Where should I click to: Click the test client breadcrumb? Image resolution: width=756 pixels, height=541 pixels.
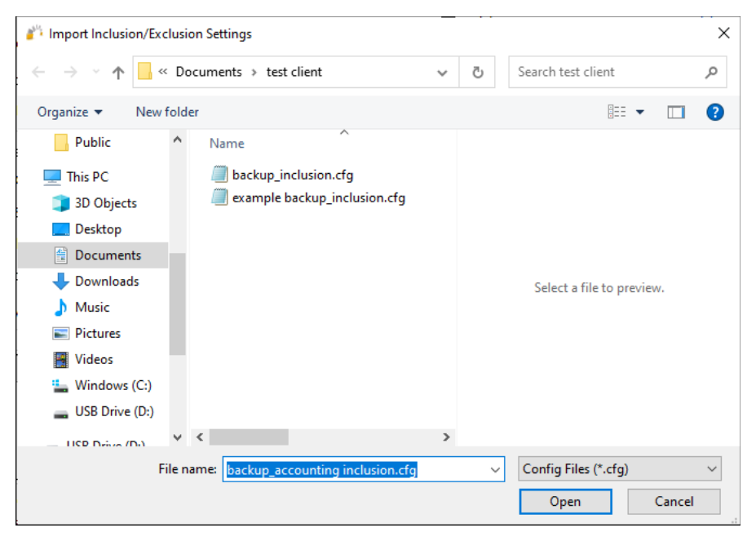pos(294,72)
